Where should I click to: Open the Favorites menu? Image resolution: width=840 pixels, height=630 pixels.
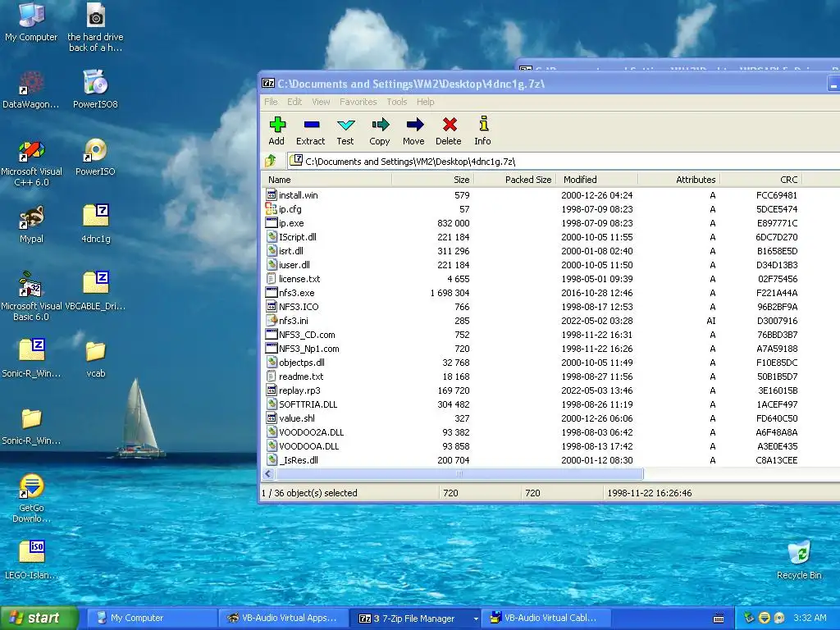[358, 102]
